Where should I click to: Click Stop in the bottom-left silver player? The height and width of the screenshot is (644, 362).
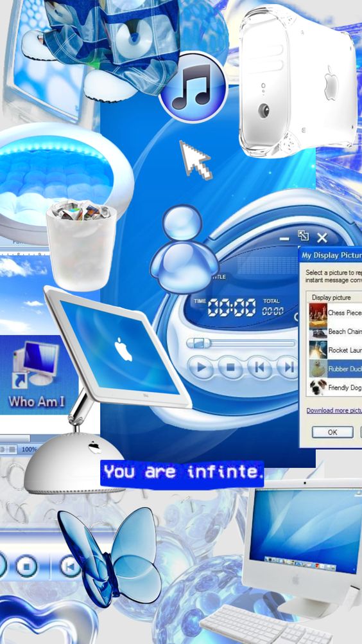[28, 566]
